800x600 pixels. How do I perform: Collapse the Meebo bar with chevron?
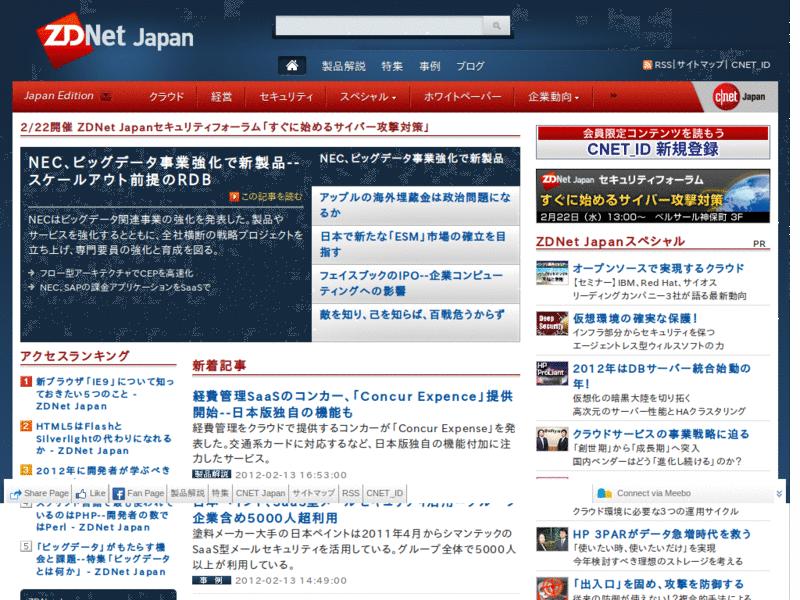click(x=779, y=493)
